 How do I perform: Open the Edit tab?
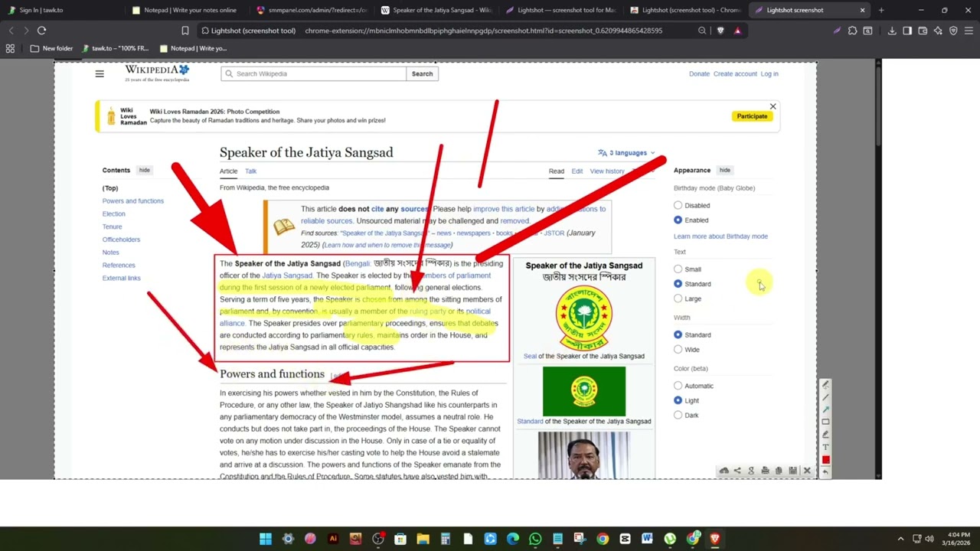577,171
